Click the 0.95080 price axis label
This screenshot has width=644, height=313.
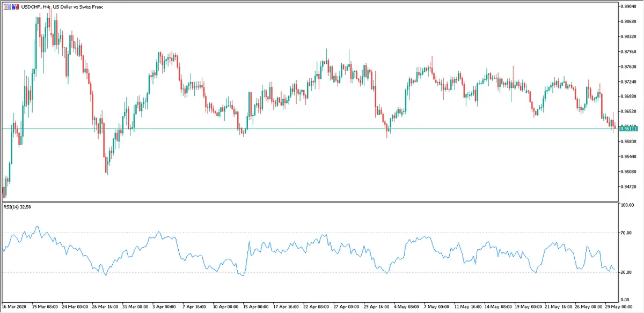click(x=630, y=172)
